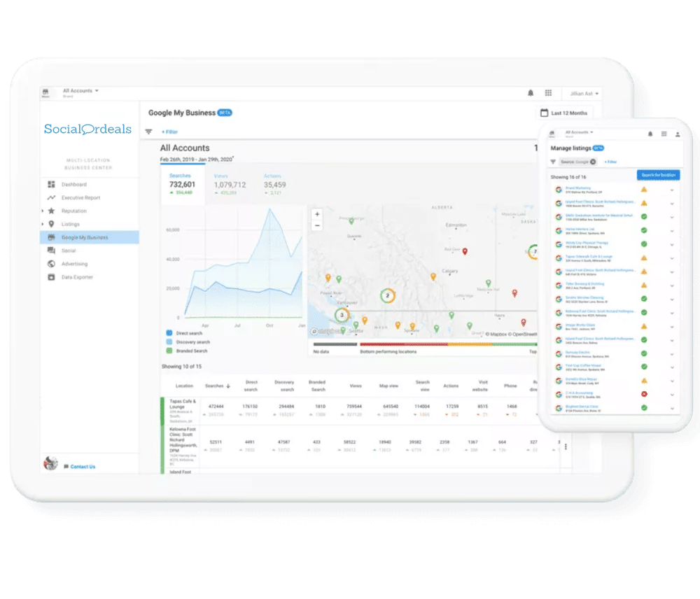The width and height of the screenshot is (700, 599).
Task: Switch to the Actions metric tab
Action: [274, 185]
